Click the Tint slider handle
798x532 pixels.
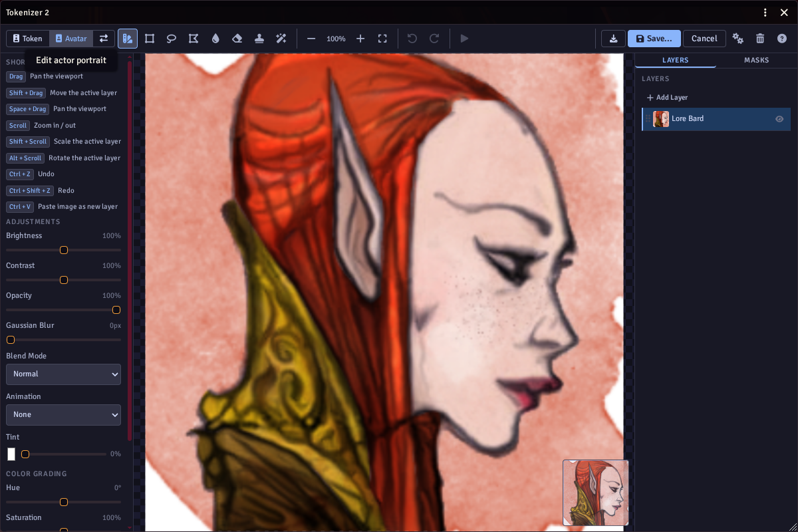click(x=25, y=454)
